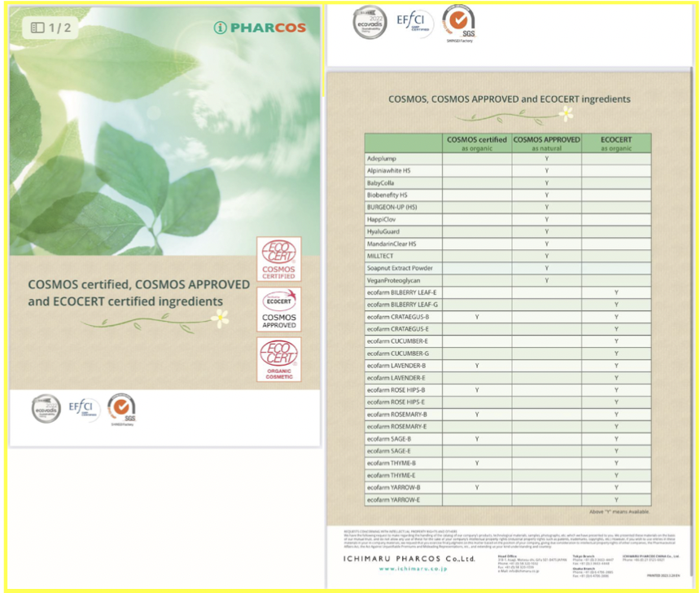This screenshot has width=700, height=593.
Task: Click the SGS logo on the cover page
Action: 122,408
